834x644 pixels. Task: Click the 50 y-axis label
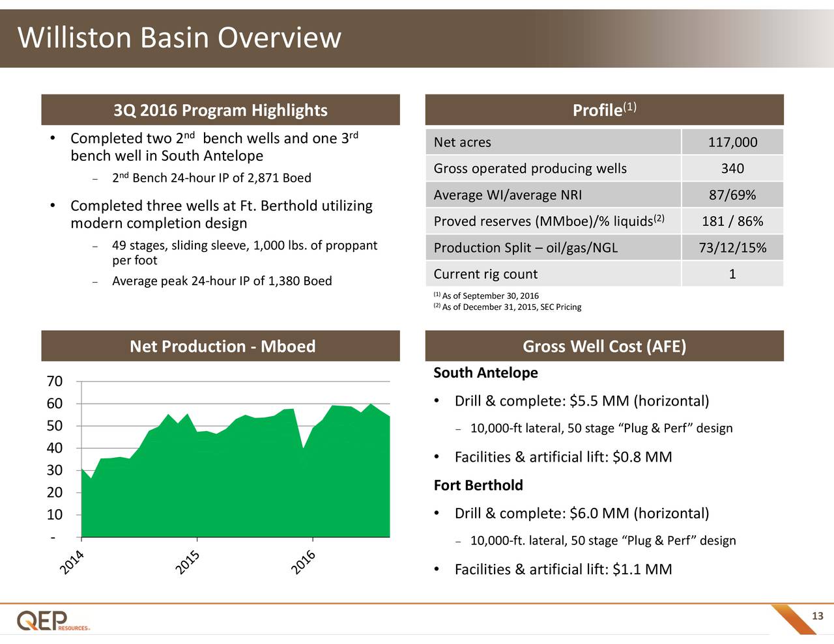[x=55, y=426]
